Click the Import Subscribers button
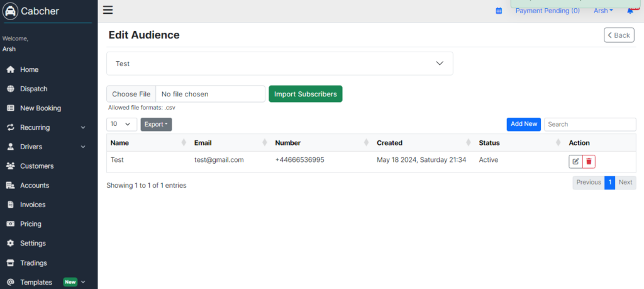The image size is (644, 289). [x=305, y=94]
